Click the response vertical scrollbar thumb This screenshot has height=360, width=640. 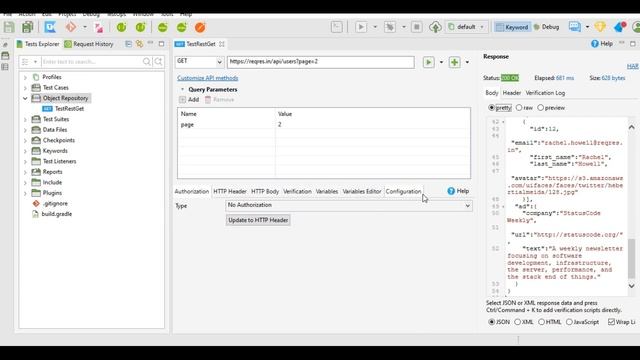tap(631, 258)
